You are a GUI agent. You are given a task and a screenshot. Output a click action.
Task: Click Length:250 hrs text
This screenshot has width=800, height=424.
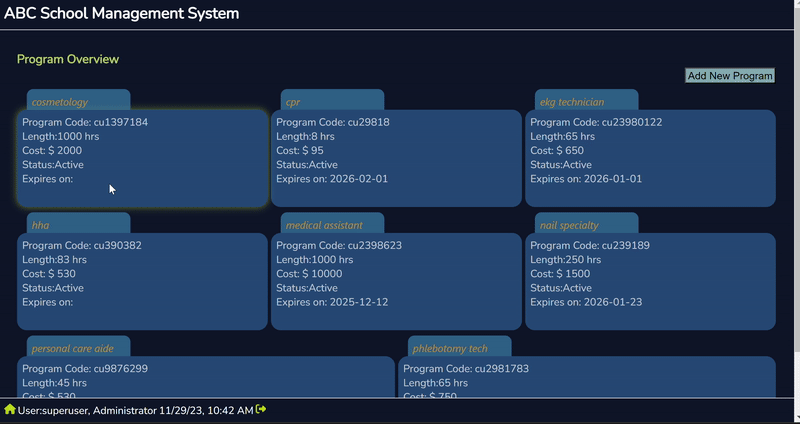point(566,260)
